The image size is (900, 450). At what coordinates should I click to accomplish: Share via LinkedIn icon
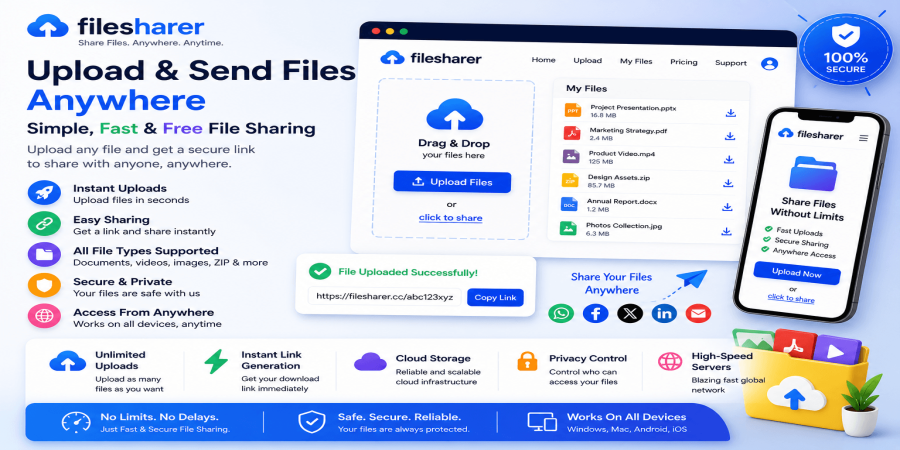(664, 313)
